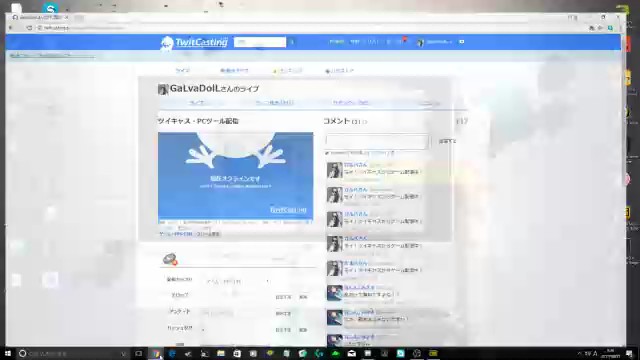Click the search magnifier button in header

pos(292,42)
